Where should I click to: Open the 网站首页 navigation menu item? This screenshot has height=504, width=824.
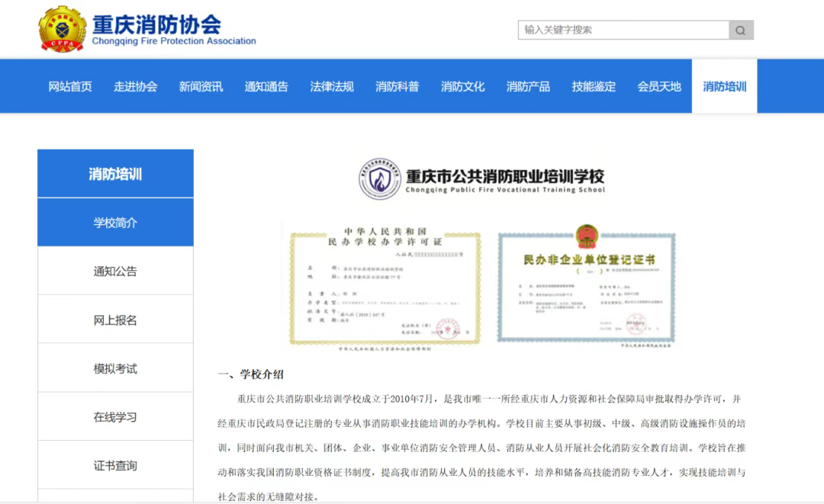click(70, 86)
